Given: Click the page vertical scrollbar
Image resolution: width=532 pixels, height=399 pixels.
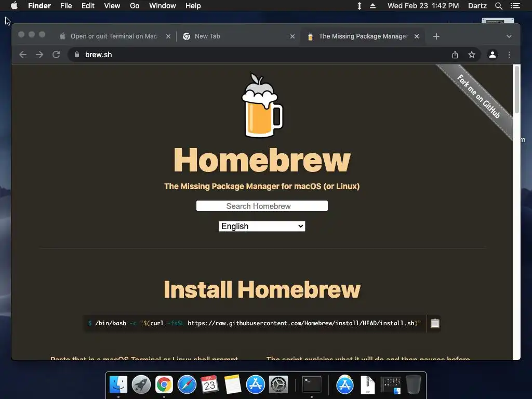Looking at the screenshot, I should [x=517, y=89].
